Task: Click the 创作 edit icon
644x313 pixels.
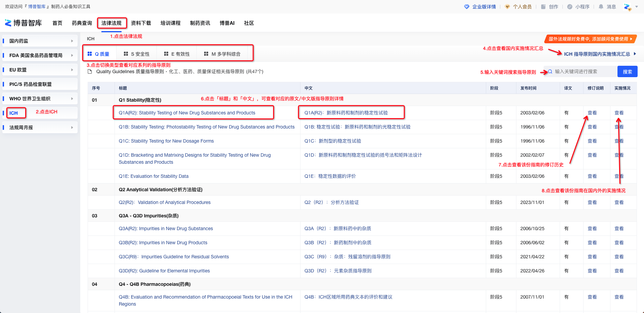Action: click(543, 7)
